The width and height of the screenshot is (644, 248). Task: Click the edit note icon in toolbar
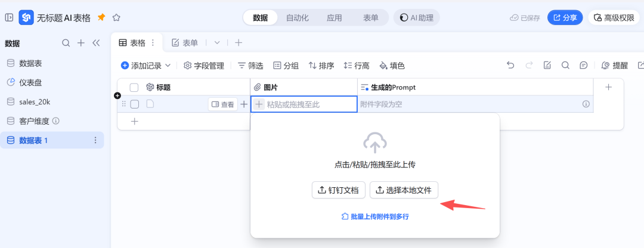tap(547, 66)
